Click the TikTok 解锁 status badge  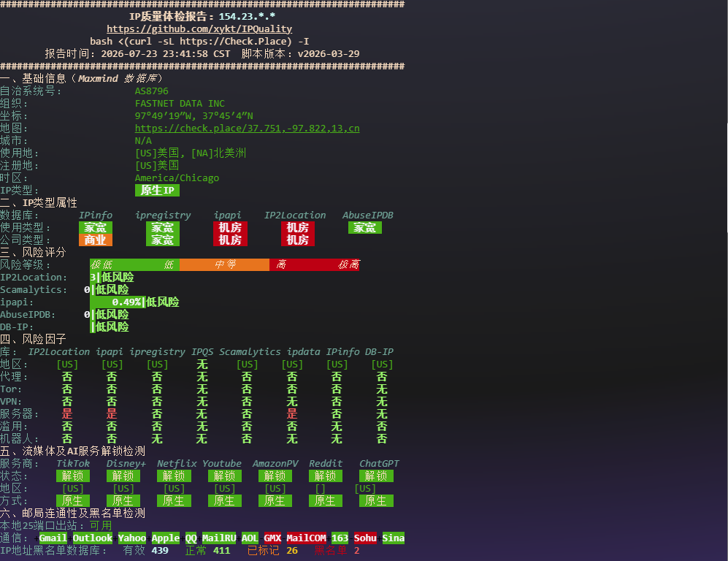(73, 476)
